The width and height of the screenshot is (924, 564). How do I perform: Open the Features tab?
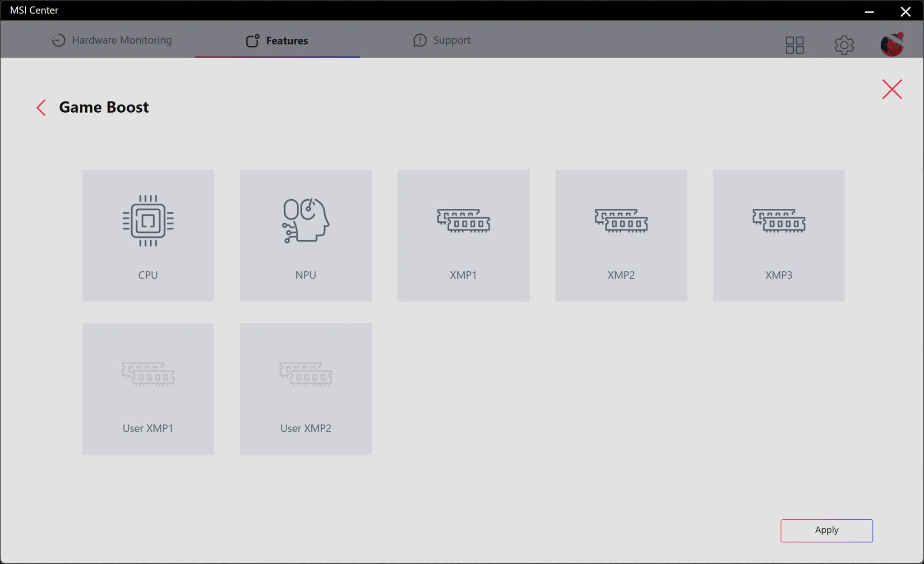277,41
